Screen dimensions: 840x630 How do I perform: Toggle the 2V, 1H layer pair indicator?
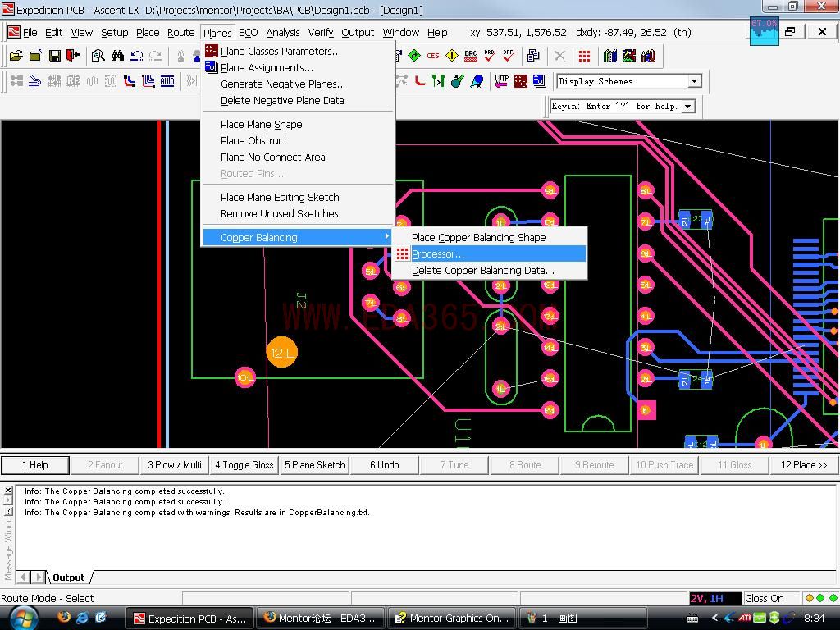click(706, 599)
